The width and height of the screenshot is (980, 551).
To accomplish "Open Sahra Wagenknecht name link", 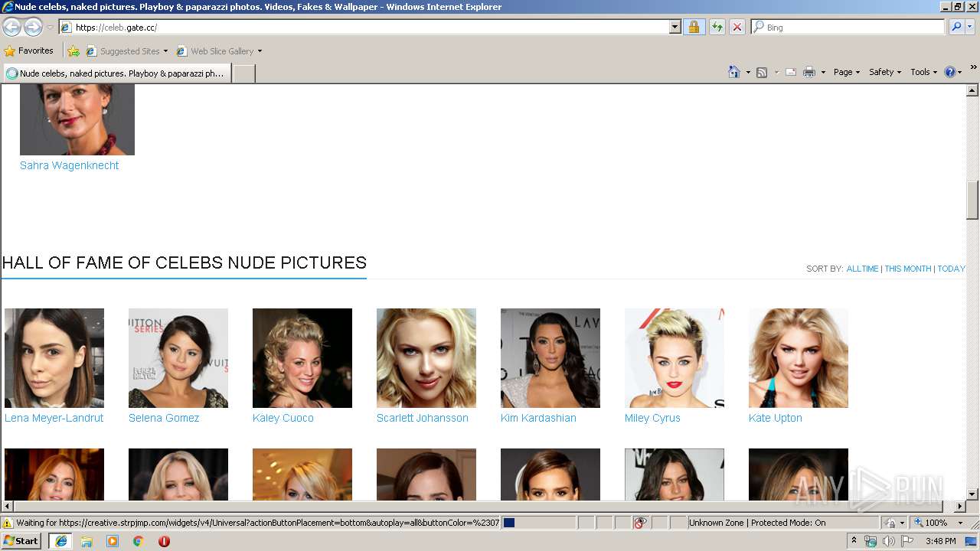I will [70, 165].
